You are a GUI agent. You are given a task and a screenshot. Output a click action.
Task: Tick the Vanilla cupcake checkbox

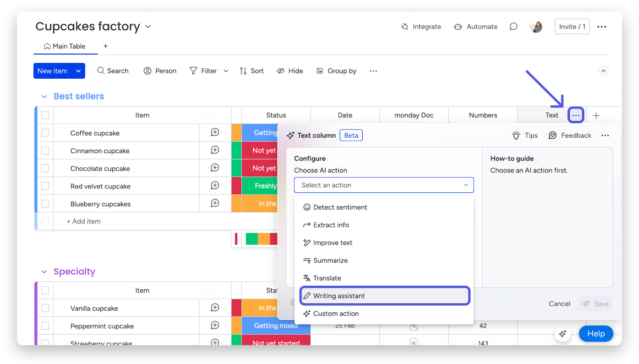(x=46, y=308)
